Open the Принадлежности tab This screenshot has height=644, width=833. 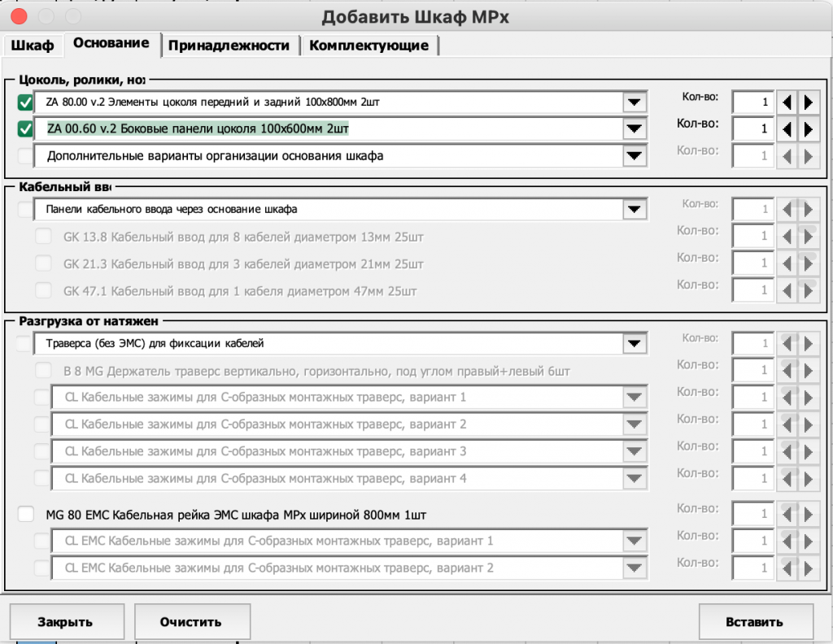point(229,46)
